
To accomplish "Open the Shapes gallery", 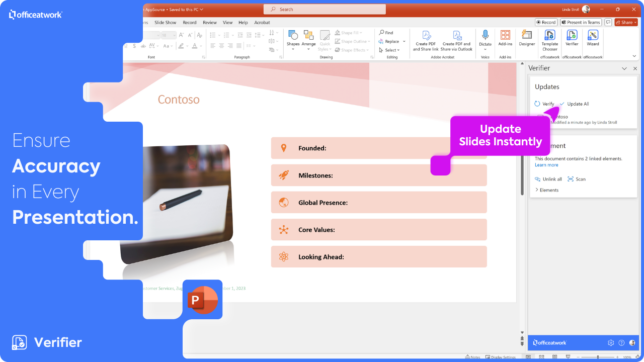I will [293, 40].
